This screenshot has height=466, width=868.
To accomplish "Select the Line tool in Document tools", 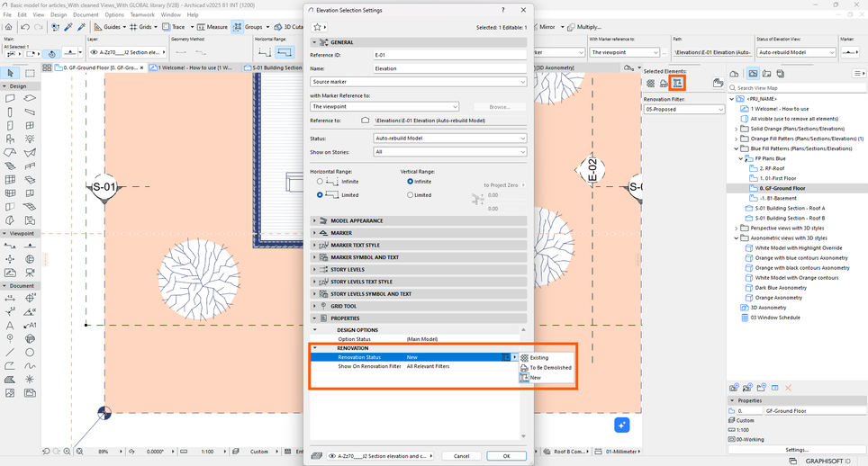I will [10, 352].
